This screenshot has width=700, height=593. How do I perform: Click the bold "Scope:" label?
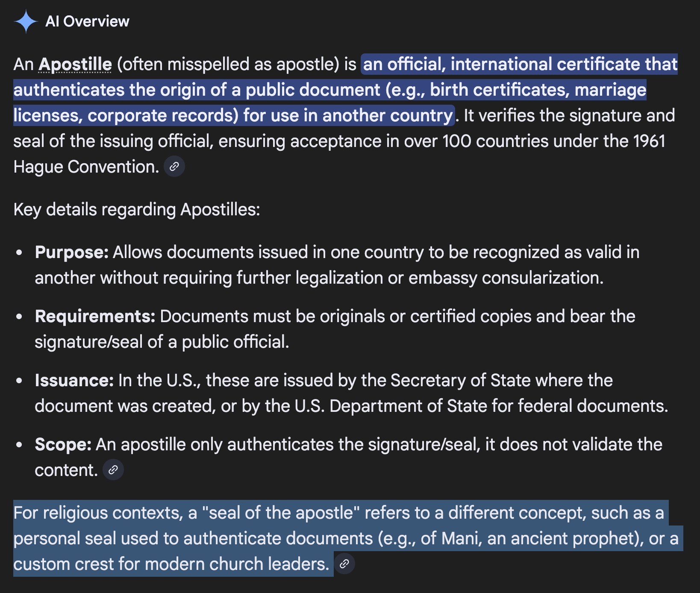[63, 445]
